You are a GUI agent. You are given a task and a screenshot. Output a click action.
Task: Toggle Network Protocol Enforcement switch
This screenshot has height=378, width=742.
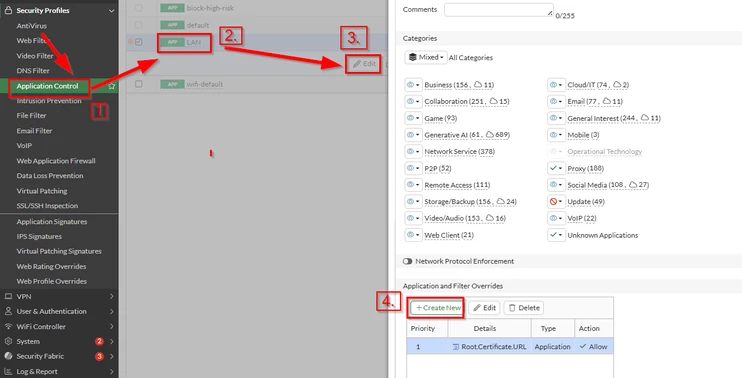tap(407, 261)
